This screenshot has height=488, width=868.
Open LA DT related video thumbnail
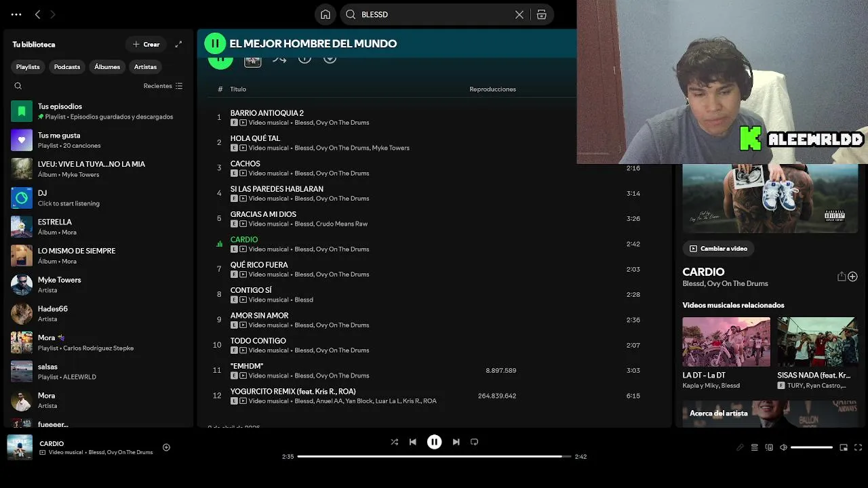point(726,342)
